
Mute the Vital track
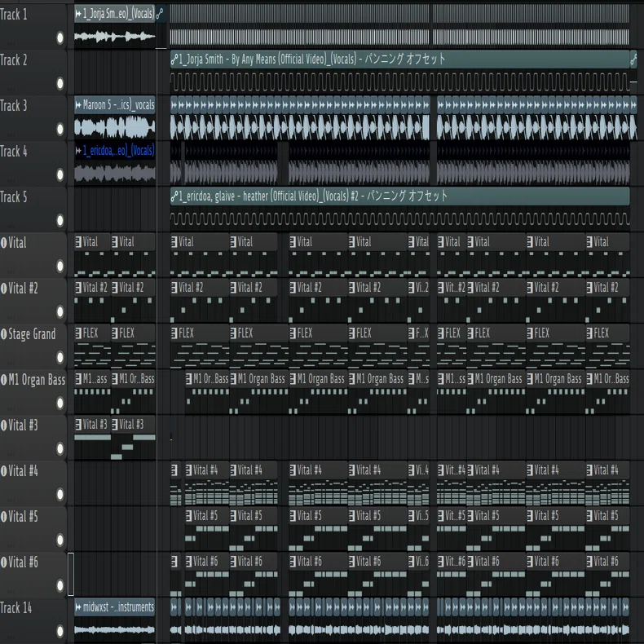pyautogui.click(x=60, y=266)
